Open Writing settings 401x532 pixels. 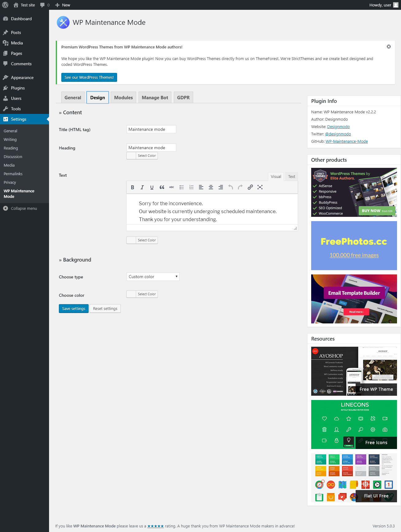10,139
